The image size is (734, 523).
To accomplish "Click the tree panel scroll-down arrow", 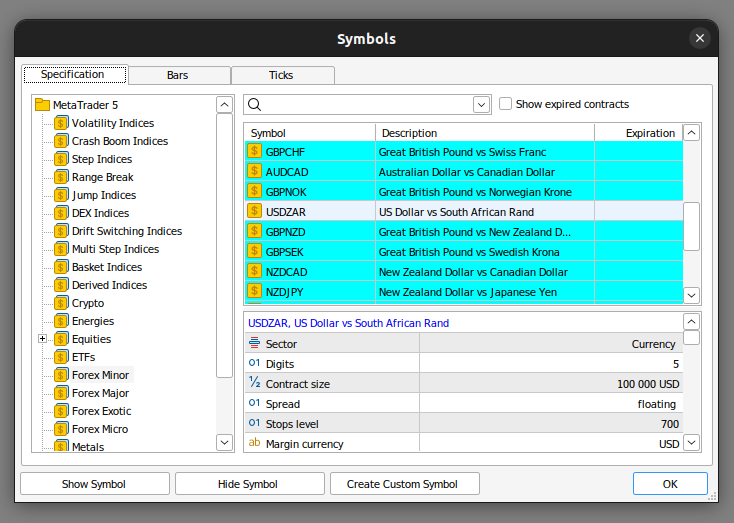I will pyautogui.click(x=225, y=442).
